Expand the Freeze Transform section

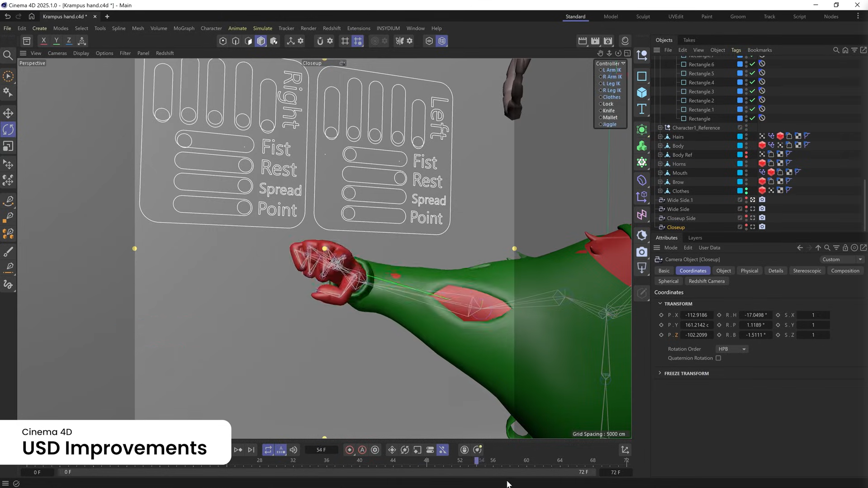660,373
